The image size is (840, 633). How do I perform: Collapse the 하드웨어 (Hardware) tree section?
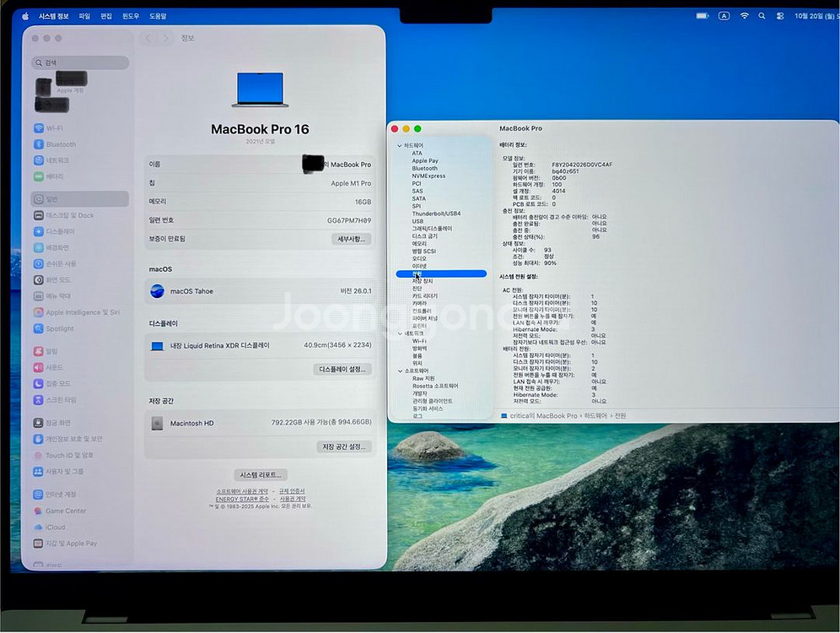click(x=400, y=146)
